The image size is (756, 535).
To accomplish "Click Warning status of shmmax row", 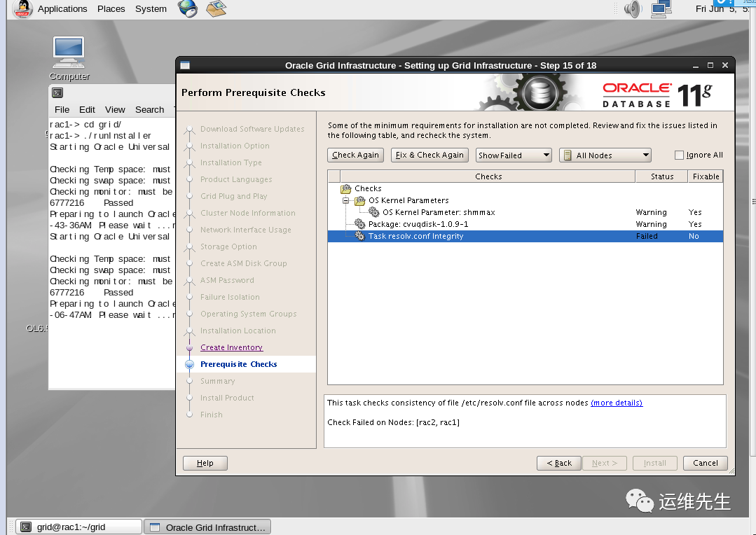I will tap(651, 212).
